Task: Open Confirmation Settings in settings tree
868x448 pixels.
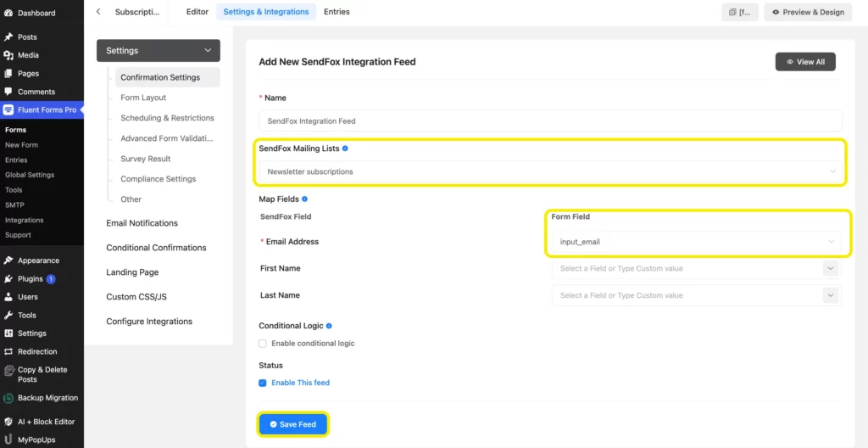Action: pos(167,77)
